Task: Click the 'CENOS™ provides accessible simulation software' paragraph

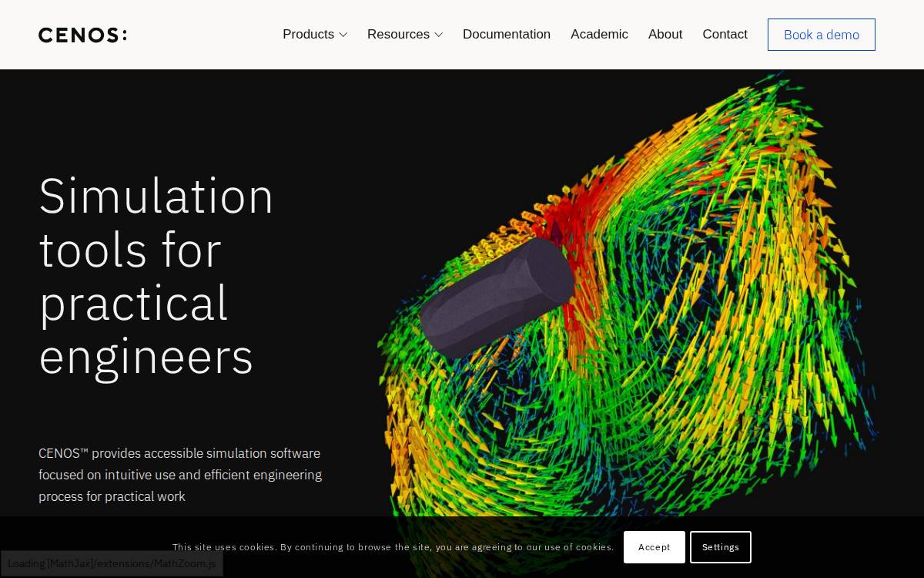Action: coord(180,475)
